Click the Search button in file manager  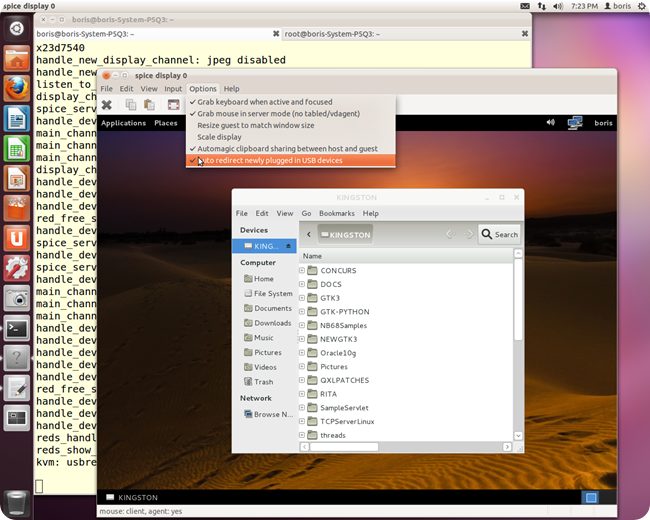coord(499,235)
